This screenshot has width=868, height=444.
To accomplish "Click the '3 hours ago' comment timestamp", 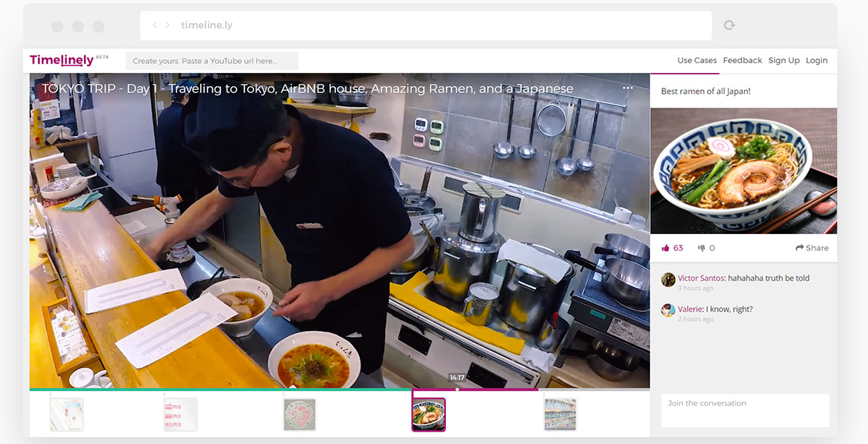I will point(695,288).
